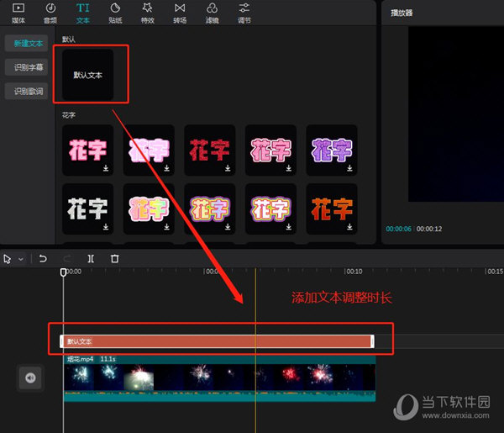This screenshot has height=433, width=504.
Task: Switch to the 音频 (Audio) tab
Action: click(50, 13)
